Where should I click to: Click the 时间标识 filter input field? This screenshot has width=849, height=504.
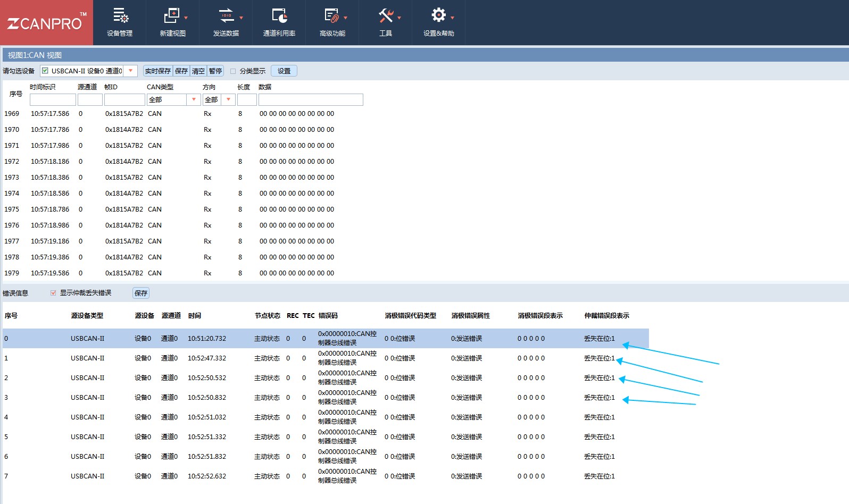tap(53, 99)
